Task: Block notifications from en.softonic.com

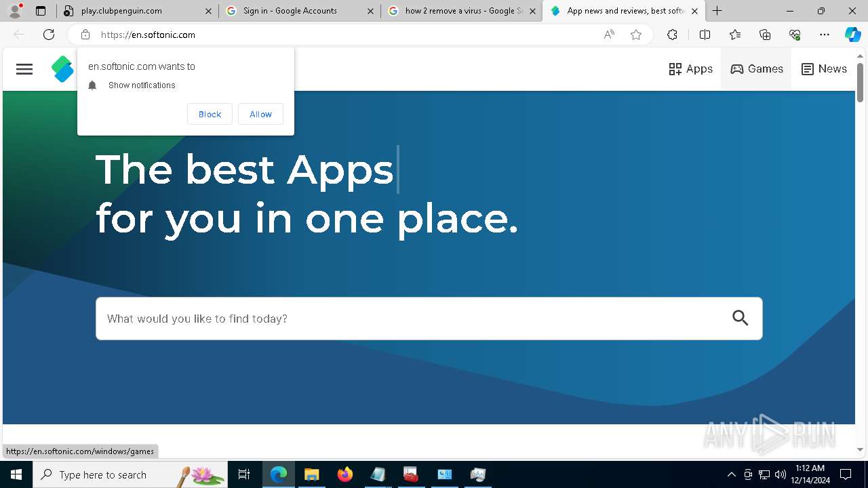Action: coord(210,114)
